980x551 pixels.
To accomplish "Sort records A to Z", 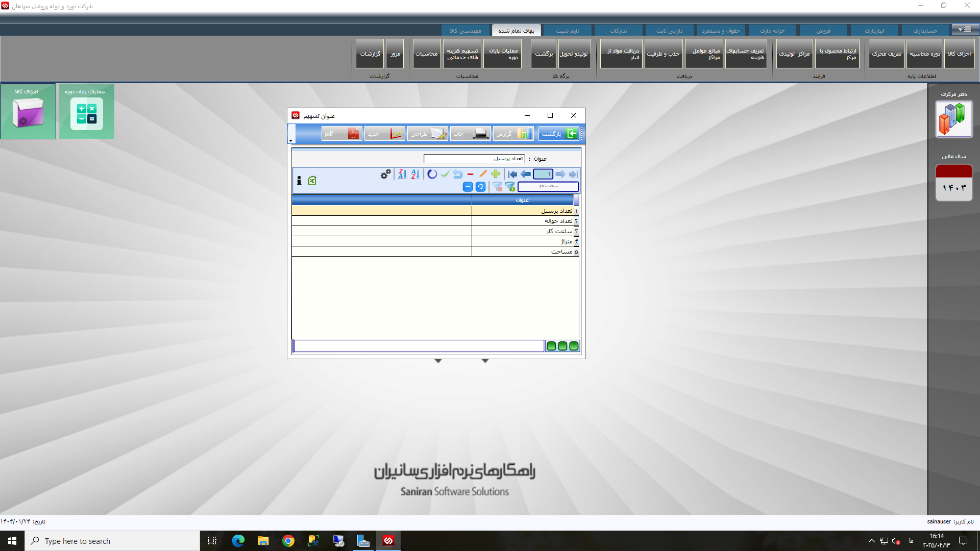I will 414,174.
